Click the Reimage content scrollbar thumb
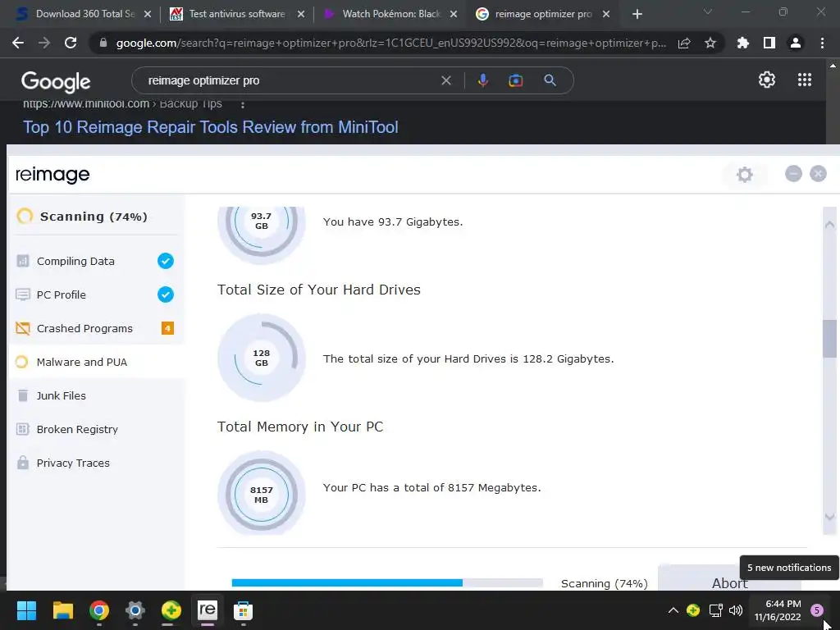 [829, 339]
